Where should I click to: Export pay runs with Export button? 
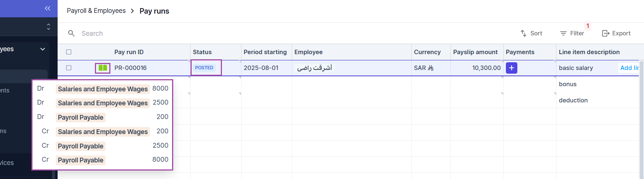click(616, 34)
